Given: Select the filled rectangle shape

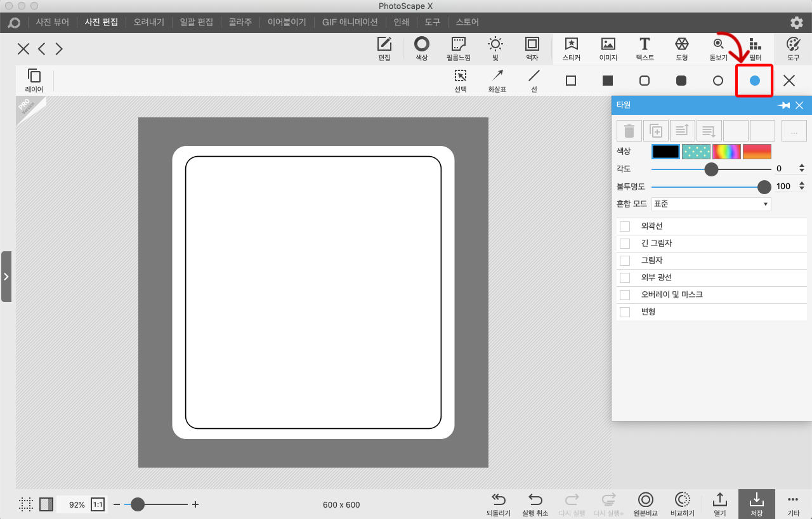Looking at the screenshot, I should point(608,81).
